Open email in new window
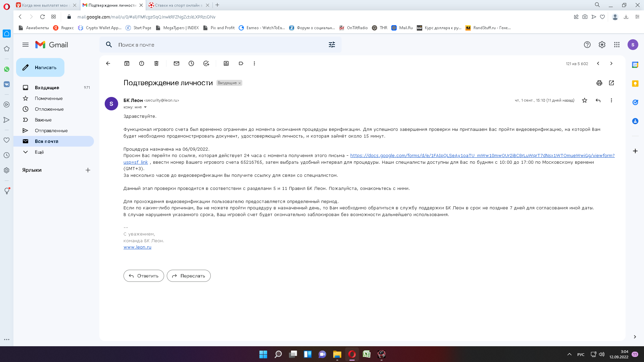 pyautogui.click(x=611, y=83)
